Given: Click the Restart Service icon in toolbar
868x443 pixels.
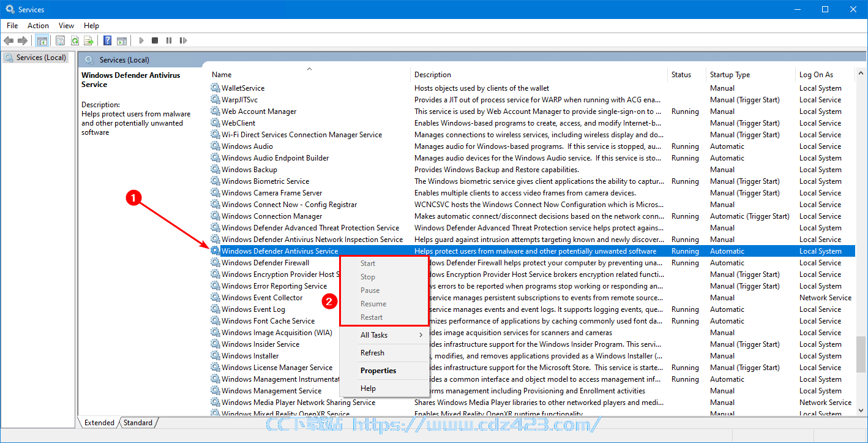Looking at the screenshot, I should pos(183,40).
